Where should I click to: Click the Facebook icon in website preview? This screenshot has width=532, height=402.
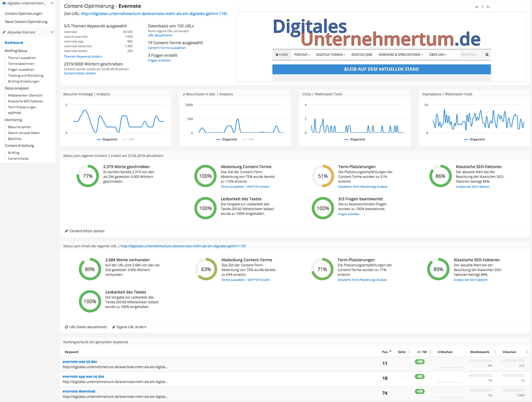coord(482,7)
